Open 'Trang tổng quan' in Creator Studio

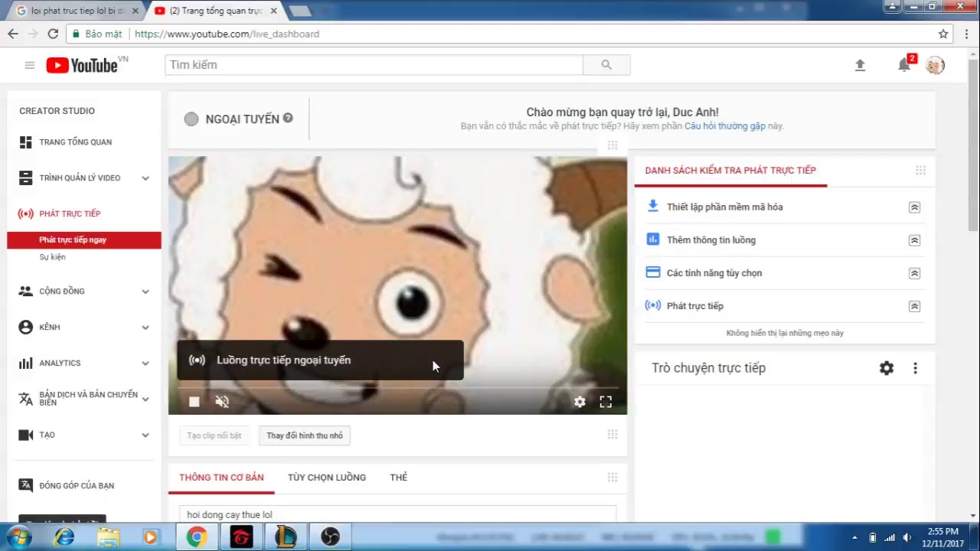coord(75,142)
